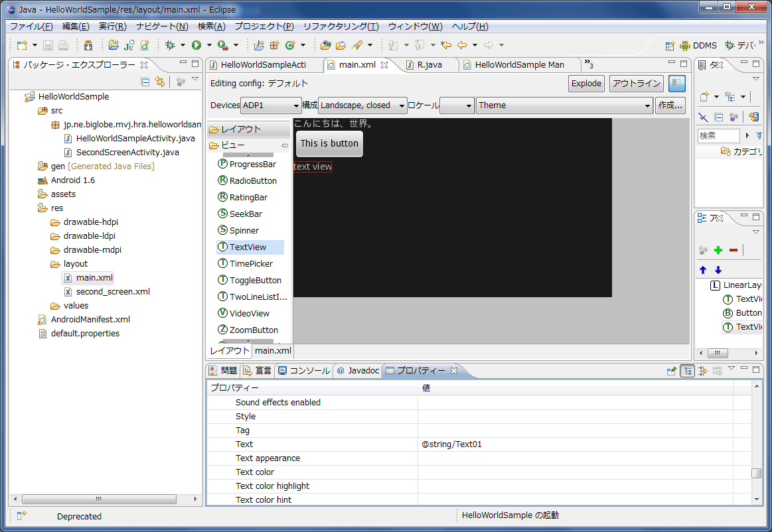
Task: Open the Run button dropdown arrow
Action: pyautogui.click(x=209, y=45)
